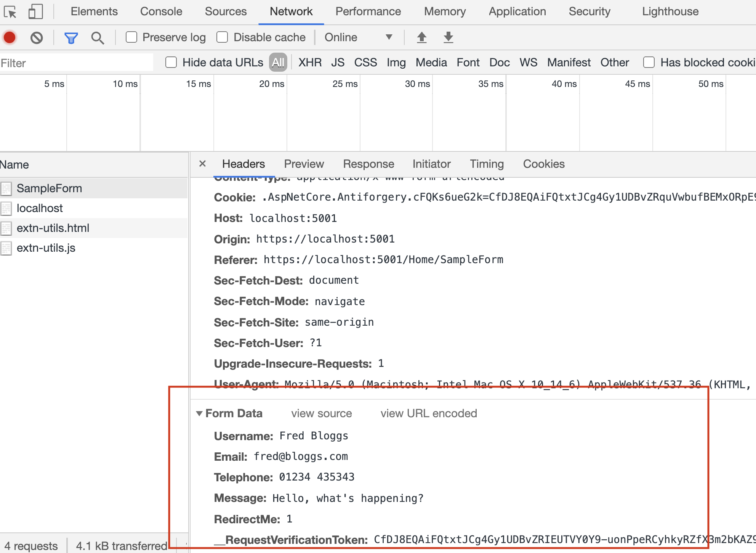Stop recording the network log
The image size is (756, 553).
click(10, 37)
